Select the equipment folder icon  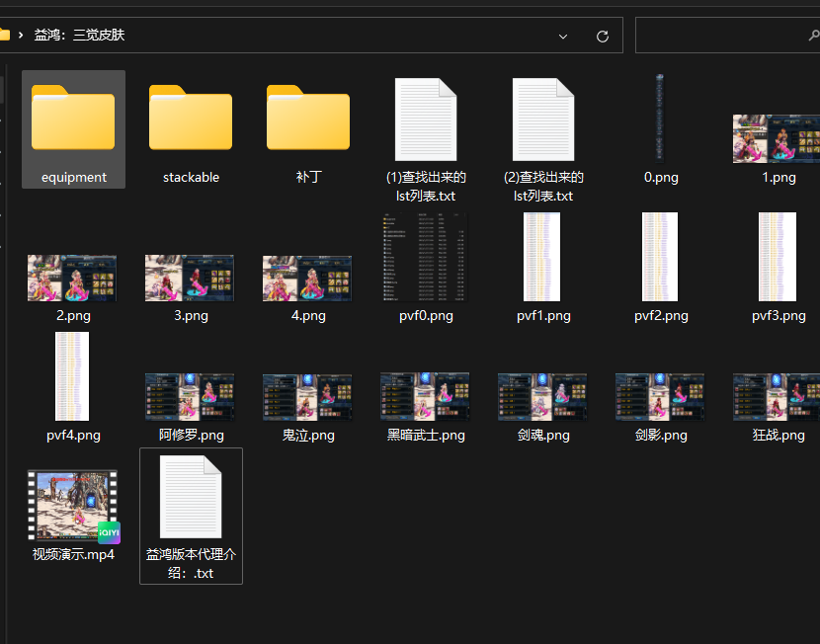pos(73,118)
